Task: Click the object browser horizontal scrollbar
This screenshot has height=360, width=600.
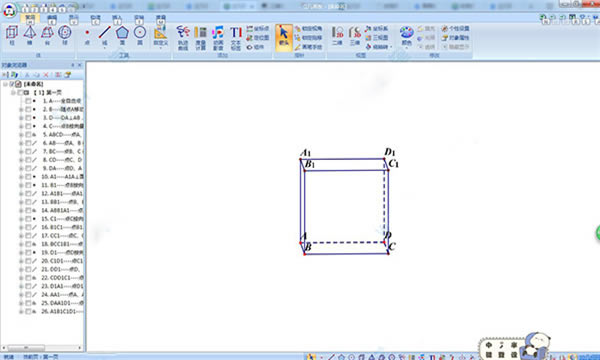Action: coord(42,348)
